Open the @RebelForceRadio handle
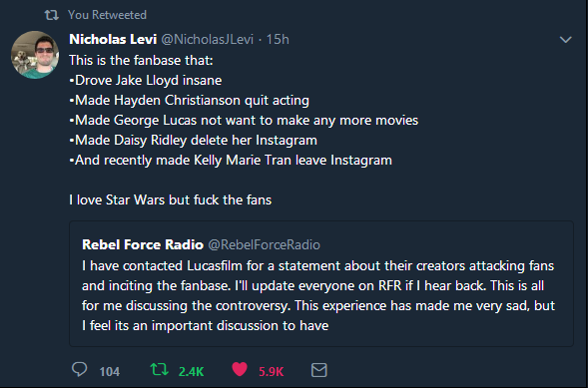Viewport: 588px width, 388px height. [x=264, y=244]
